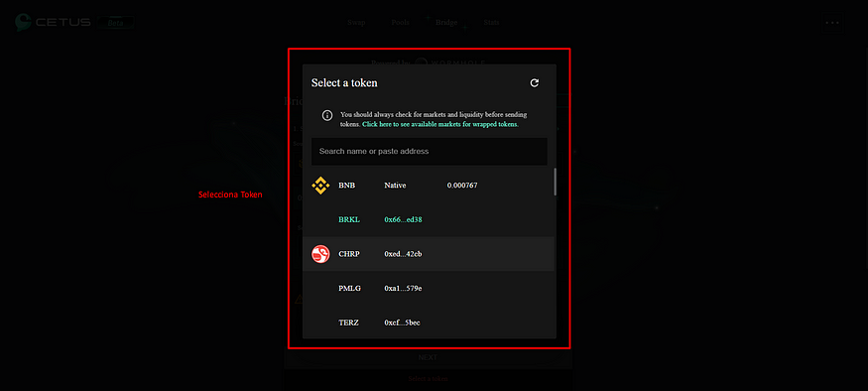Refresh the token list
The height and width of the screenshot is (391, 868).
click(535, 83)
